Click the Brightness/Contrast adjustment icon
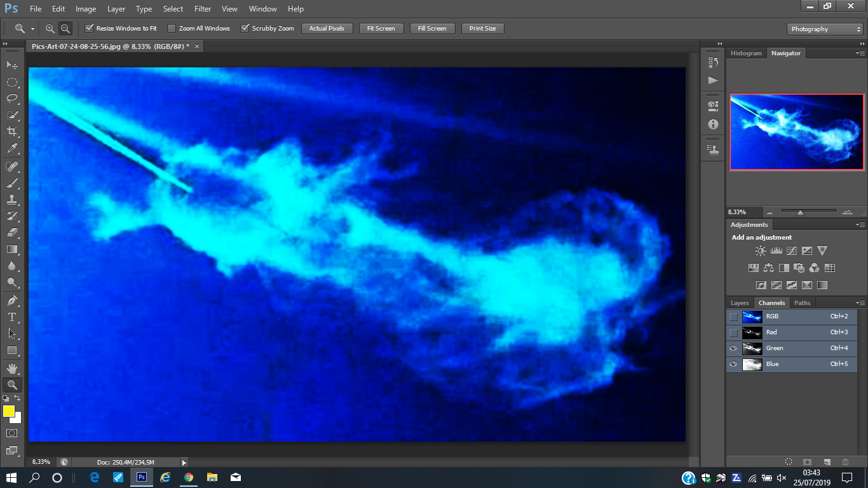 click(761, 251)
